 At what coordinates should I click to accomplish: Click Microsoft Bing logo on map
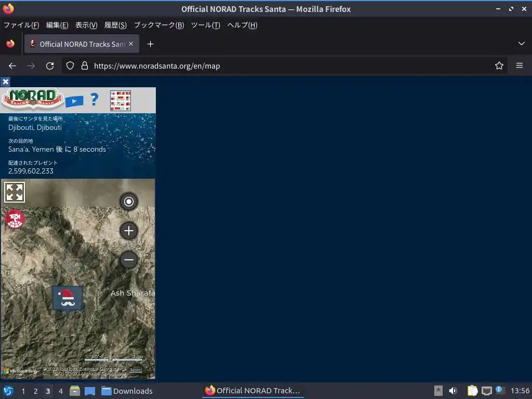20,371
